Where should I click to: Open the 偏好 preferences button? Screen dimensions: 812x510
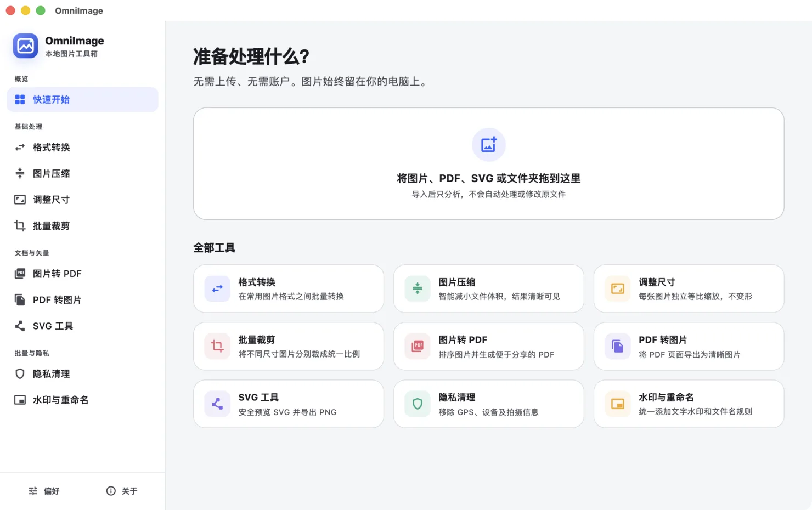44,491
